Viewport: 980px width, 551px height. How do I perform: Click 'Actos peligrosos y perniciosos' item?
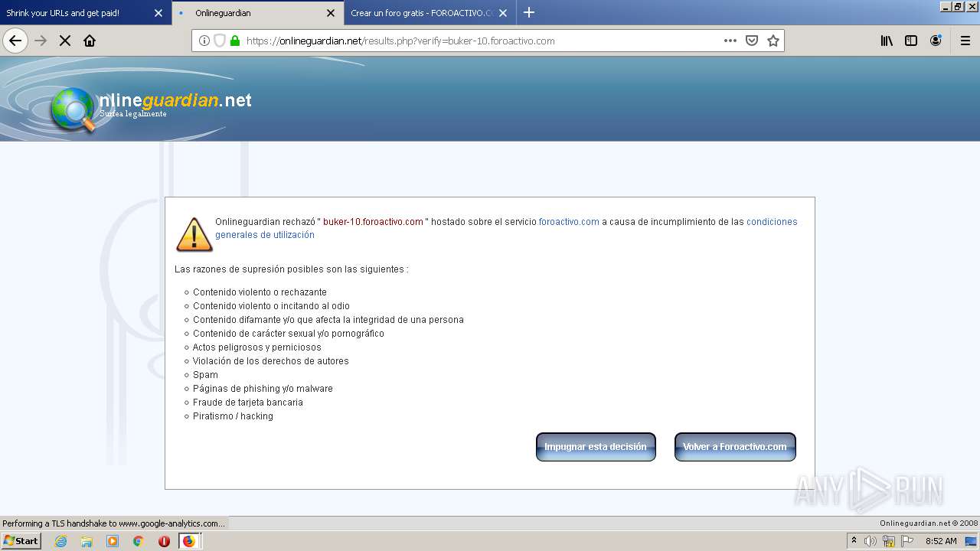tap(257, 347)
